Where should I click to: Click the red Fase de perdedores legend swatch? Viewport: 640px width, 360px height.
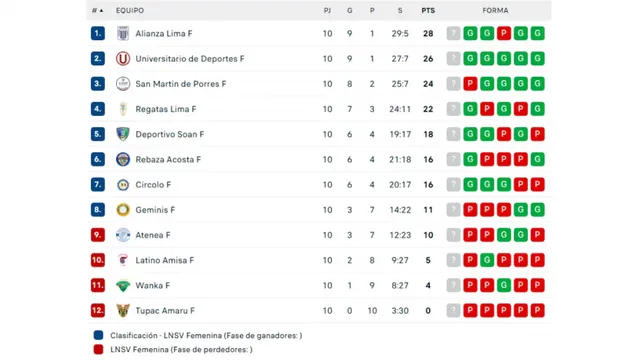click(98, 349)
